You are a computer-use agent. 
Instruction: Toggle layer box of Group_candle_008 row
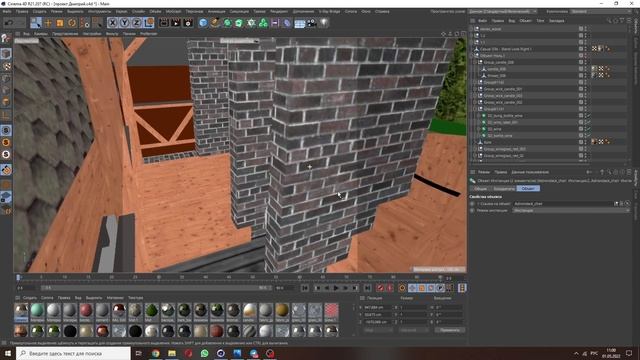pos(580,62)
